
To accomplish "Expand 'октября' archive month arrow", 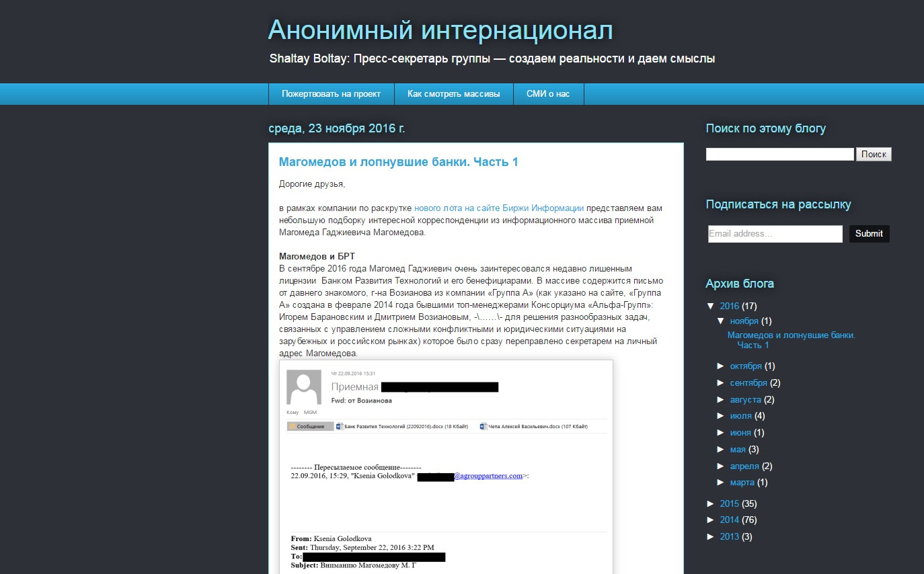I will click(722, 366).
